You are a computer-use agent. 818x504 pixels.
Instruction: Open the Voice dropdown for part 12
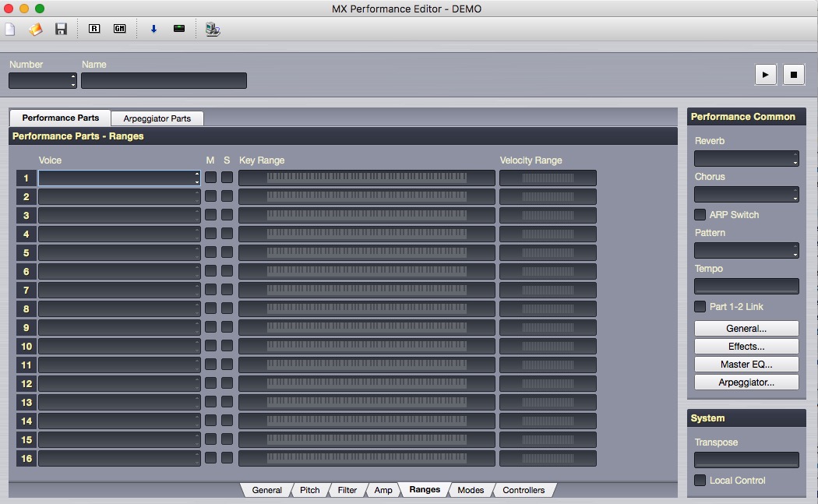[x=119, y=383]
